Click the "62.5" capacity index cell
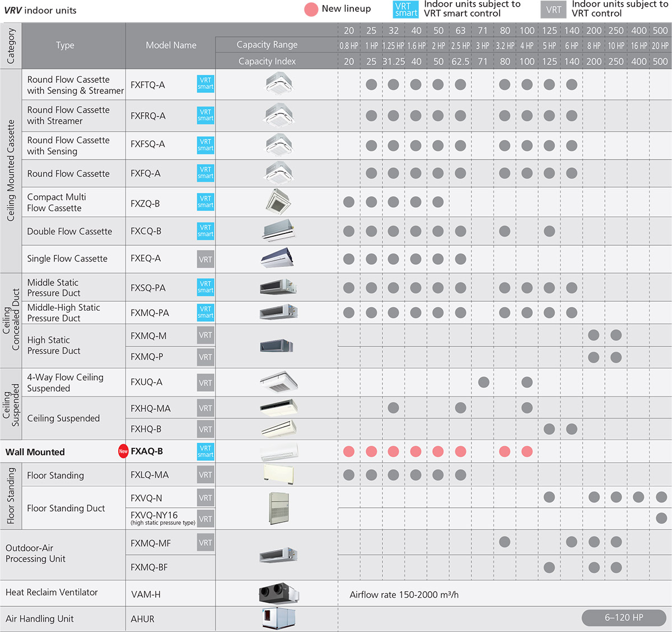 point(460,62)
